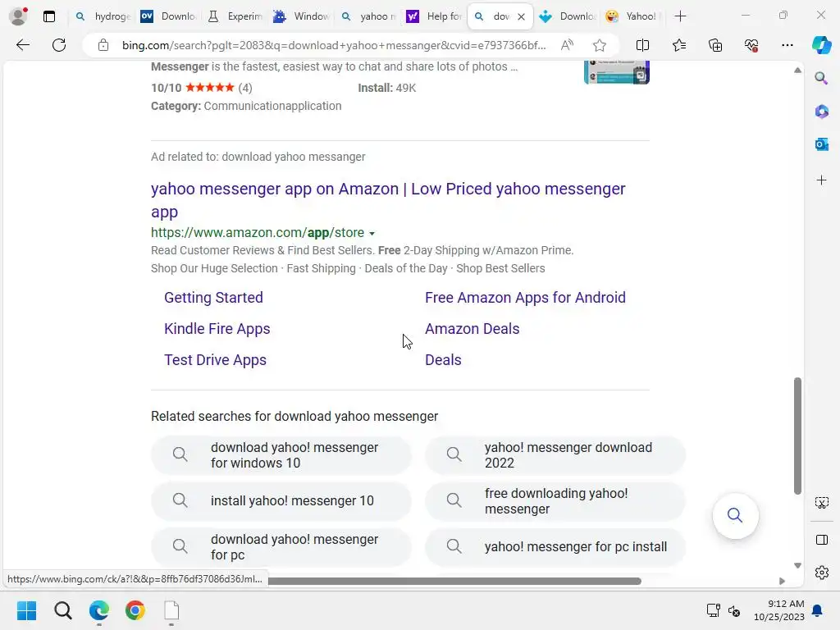The width and height of the screenshot is (840, 630).
Task: Open the 'Kindle Fire Apps' link
Action: [x=217, y=328]
